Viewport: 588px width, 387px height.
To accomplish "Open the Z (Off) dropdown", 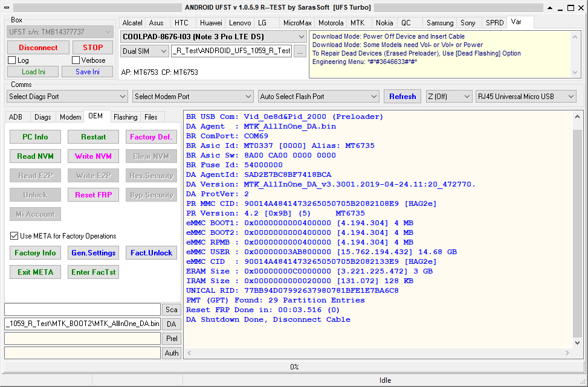I will click(449, 96).
